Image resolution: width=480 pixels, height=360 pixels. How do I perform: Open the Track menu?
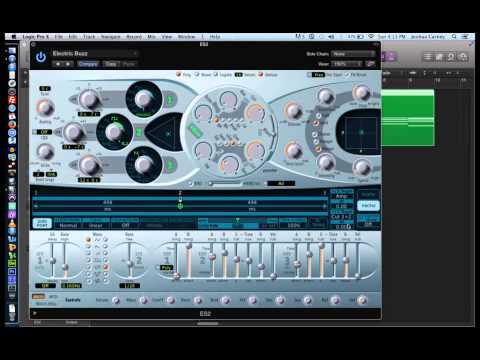tap(89, 37)
